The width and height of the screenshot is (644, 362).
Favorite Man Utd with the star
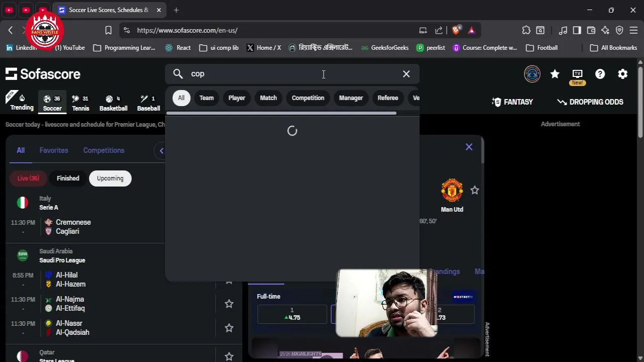[474, 190]
